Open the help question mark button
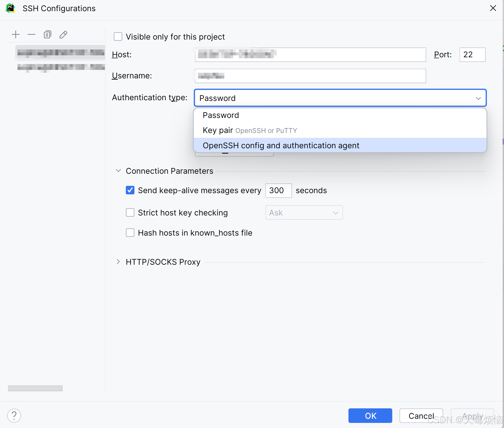 (x=14, y=416)
